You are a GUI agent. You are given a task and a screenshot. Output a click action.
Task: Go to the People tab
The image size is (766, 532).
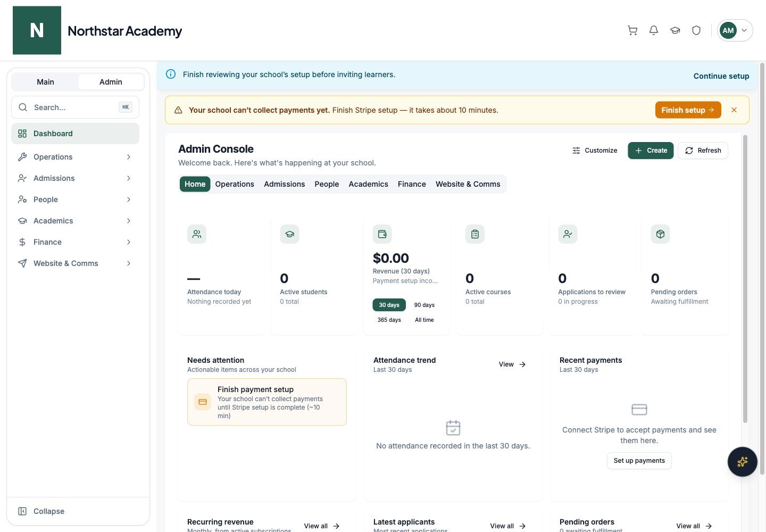pos(327,184)
